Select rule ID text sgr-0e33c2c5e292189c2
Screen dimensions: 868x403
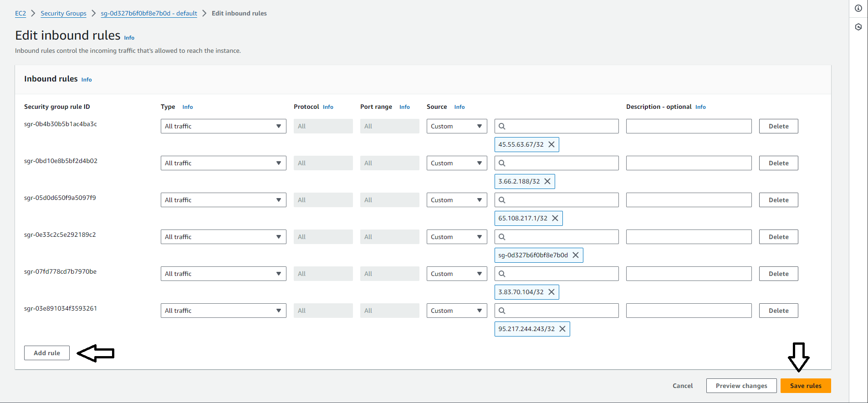(x=60, y=235)
